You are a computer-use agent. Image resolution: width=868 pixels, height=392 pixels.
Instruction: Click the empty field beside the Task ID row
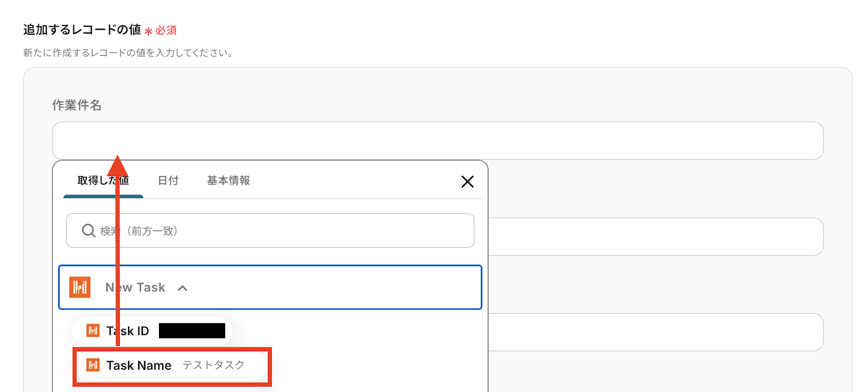click(x=655, y=332)
